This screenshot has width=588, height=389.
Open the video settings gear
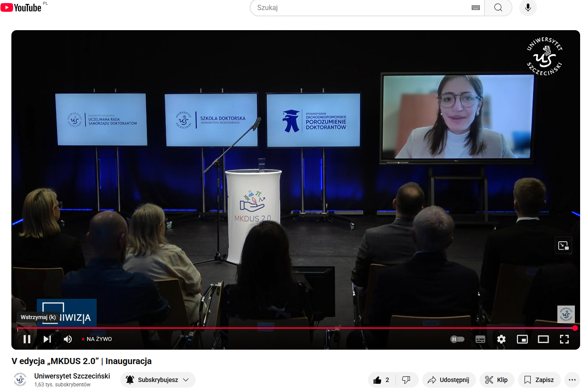coord(501,339)
